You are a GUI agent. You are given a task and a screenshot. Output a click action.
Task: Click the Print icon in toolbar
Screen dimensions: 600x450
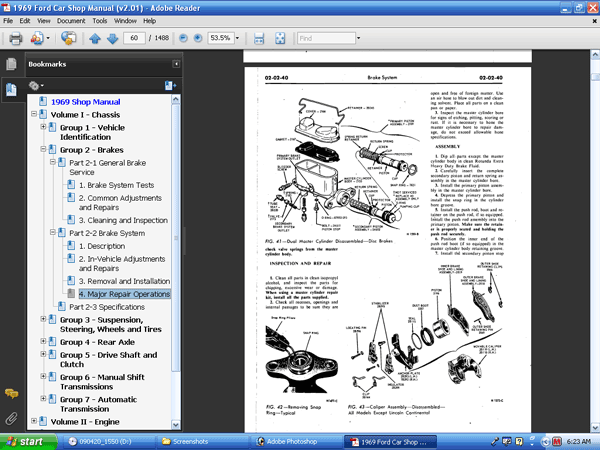click(x=15, y=38)
